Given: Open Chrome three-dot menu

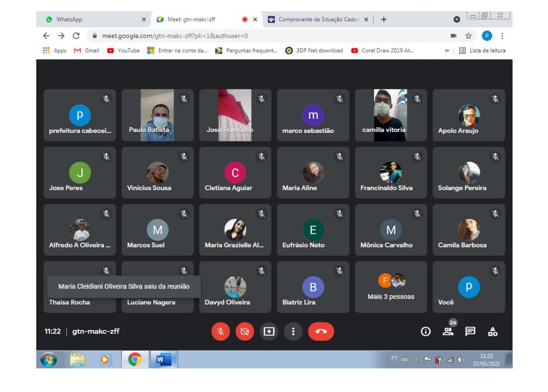Looking at the screenshot, I should [502, 36].
